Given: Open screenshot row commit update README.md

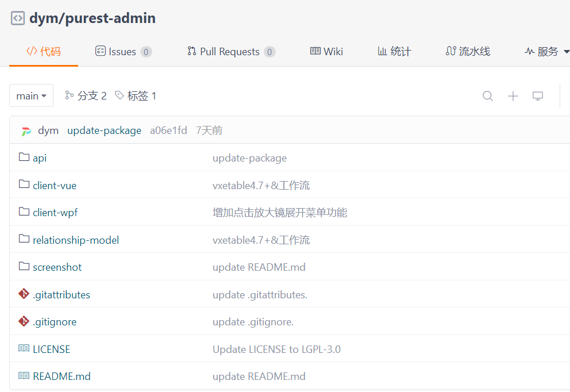Looking at the screenshot, I should click(259, 267).
